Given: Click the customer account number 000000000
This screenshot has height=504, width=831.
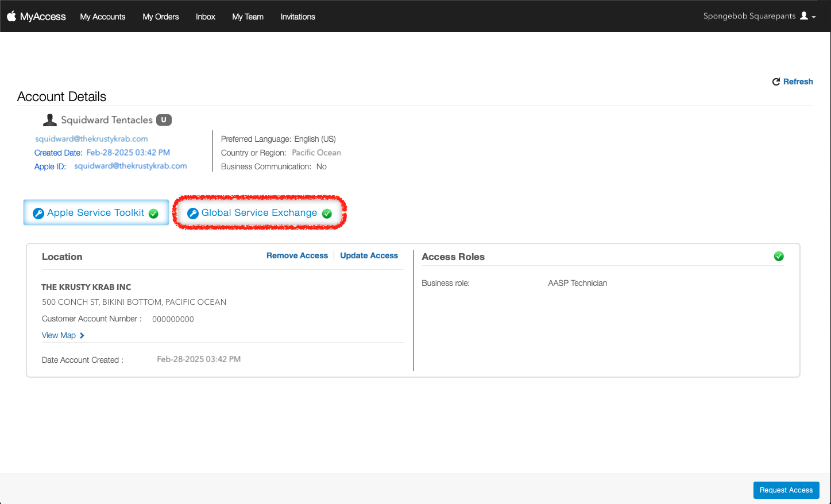Looking at the screenshot, I should coord(173,319).
